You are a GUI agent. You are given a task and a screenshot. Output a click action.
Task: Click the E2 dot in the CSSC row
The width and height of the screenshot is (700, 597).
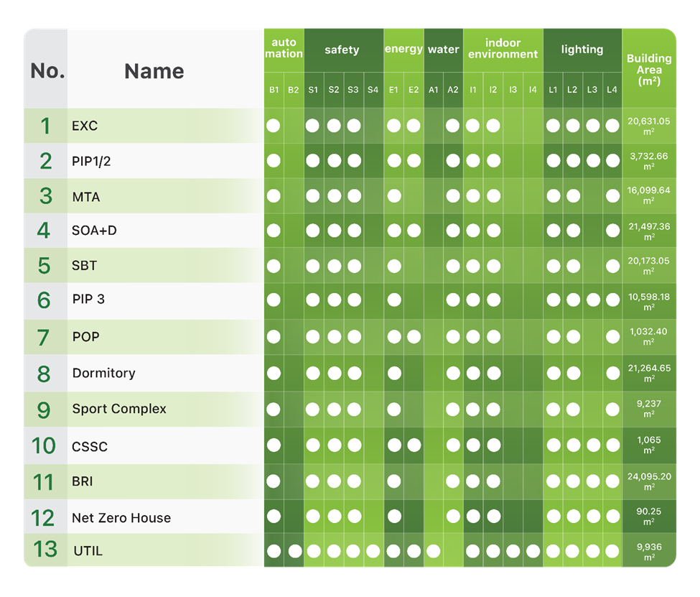pyautogui.click(x=414, y=445)
